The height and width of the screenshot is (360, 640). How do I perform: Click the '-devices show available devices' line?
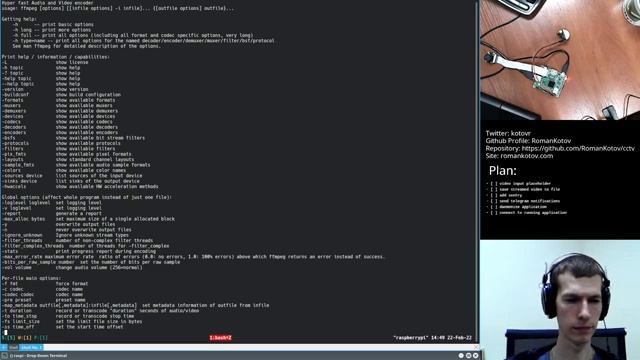(x=58, y=116)
